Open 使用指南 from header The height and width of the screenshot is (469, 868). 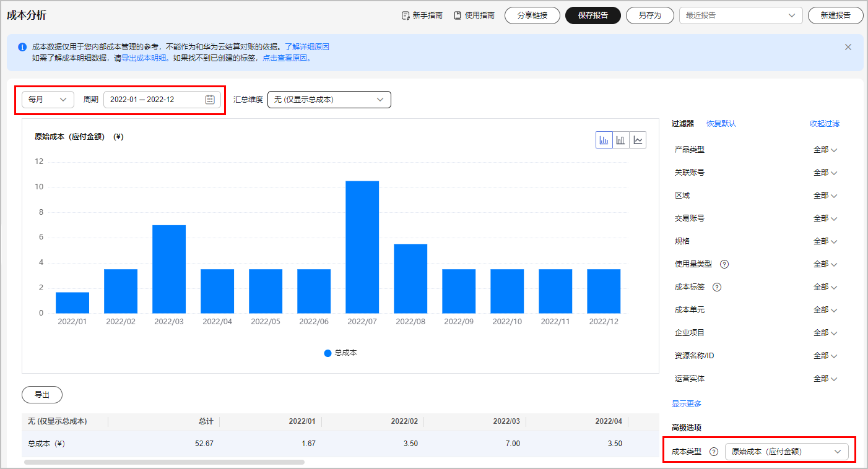point(474,15)
